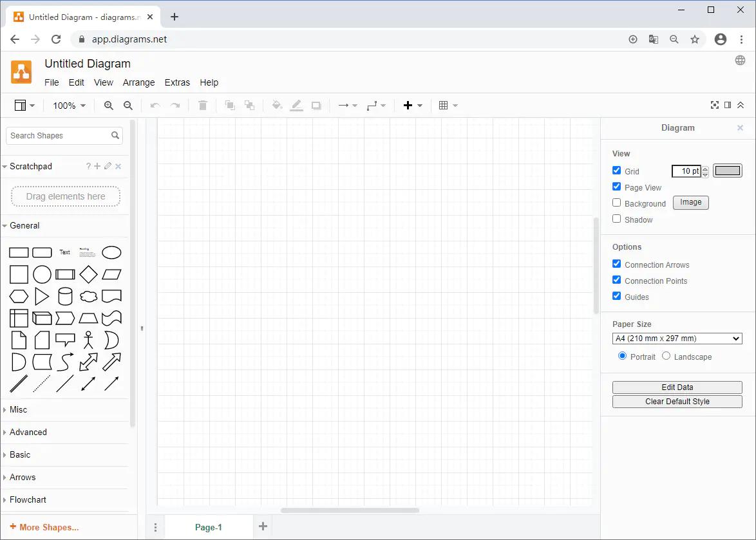Image resolution: width=756 pixels, height=540 pixels.
Task: Click More Shapes link
Action: tap(44, 527)
